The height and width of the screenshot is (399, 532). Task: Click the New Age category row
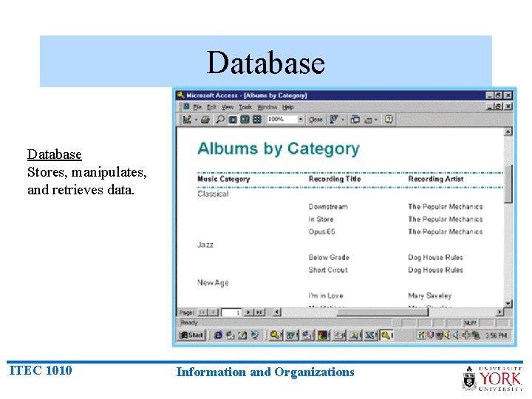[213, 282]
